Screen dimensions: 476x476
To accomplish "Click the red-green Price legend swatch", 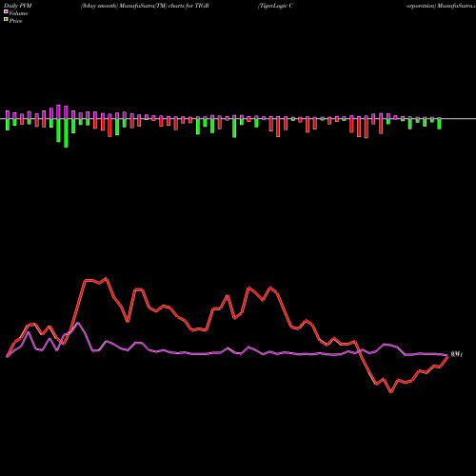I will click(6, 20).
